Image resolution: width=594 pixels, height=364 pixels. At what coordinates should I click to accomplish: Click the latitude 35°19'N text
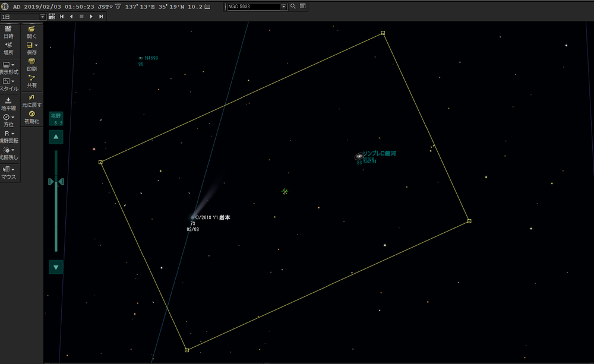(171, 7)
